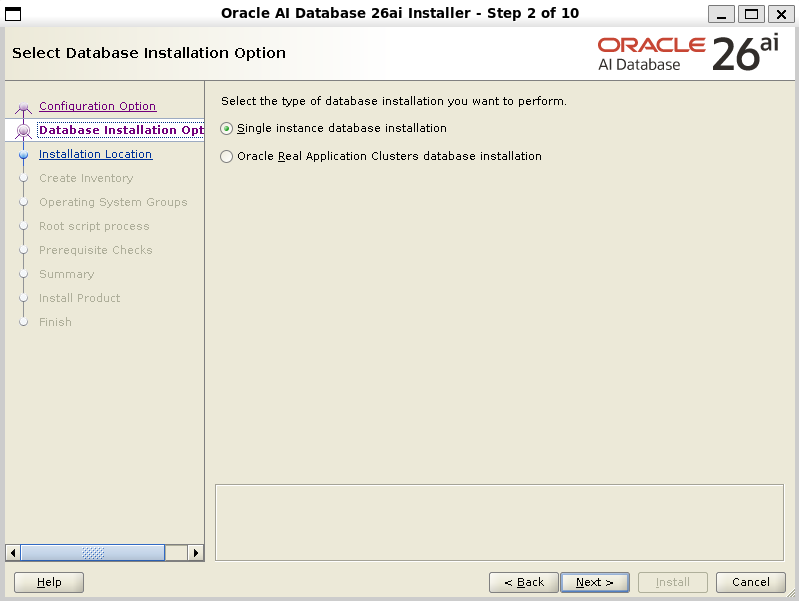Click the Cancel button

coord(750,582)
